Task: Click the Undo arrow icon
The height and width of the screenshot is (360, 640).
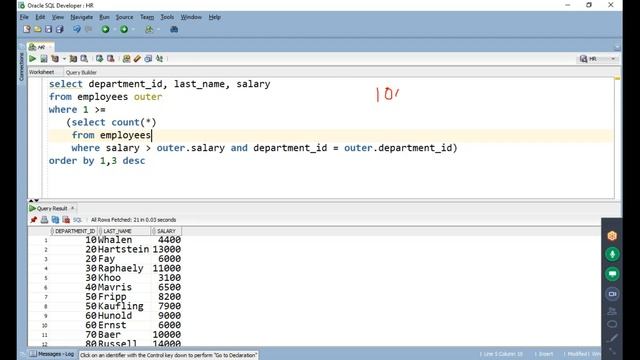Action: point(77,29)
